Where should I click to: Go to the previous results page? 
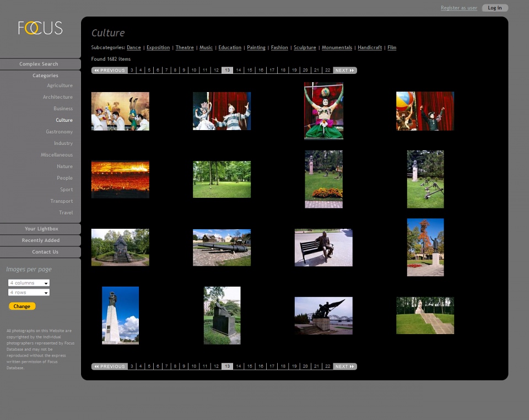click(x=109, y=71)
